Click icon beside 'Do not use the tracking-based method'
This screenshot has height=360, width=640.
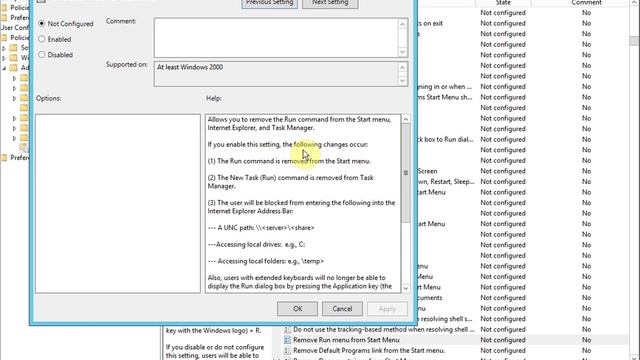click(287, 329)
